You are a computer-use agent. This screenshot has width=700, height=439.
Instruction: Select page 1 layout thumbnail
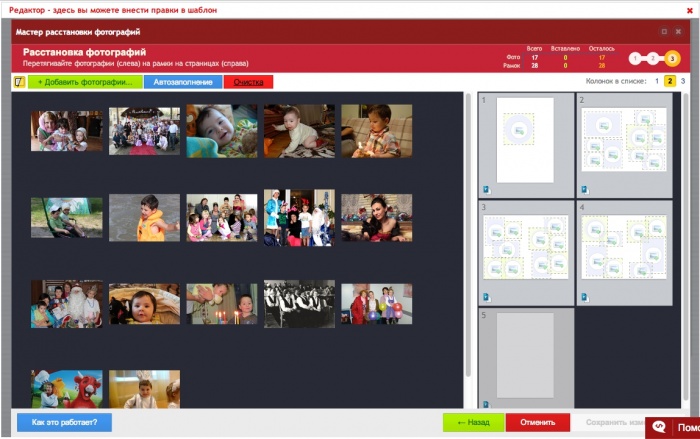click(525, 140)
